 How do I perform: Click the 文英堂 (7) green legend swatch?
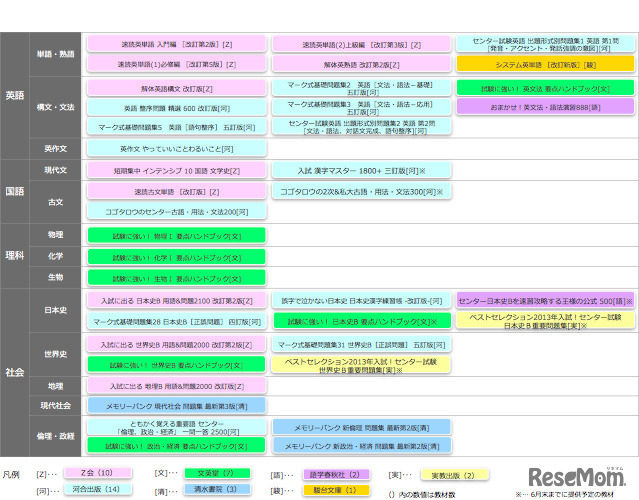point(217,473)
